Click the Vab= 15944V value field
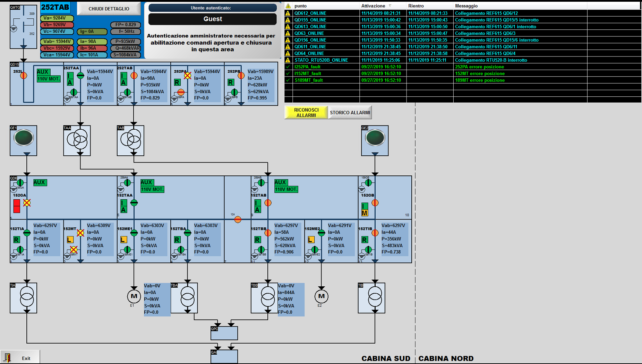 57,41
